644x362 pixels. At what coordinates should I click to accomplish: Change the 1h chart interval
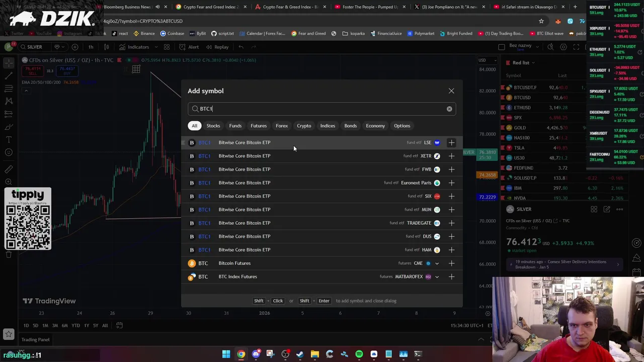pos(91,47)
